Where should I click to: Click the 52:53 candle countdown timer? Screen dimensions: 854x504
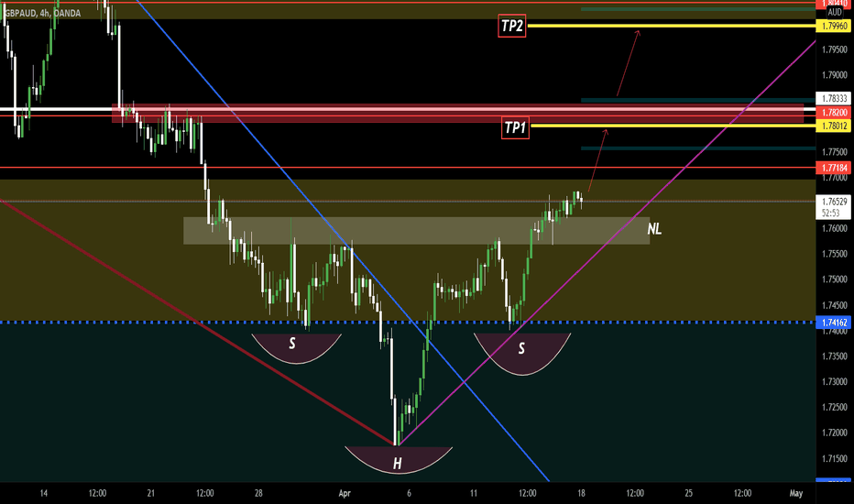click(x=830, y=213)
